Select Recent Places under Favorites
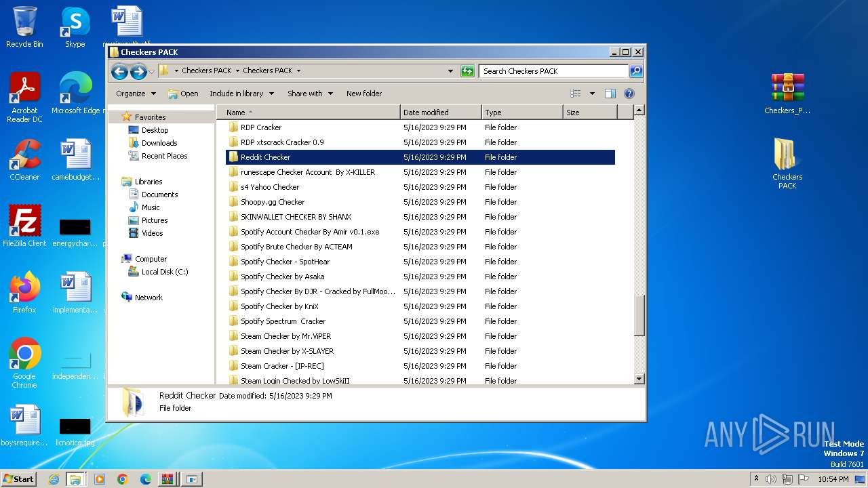This screenshot has width=868, height=488. coord(164,156)
